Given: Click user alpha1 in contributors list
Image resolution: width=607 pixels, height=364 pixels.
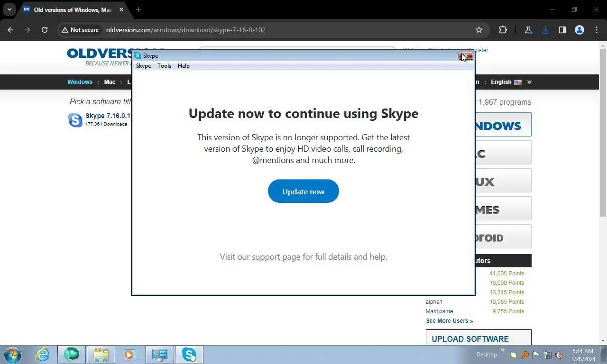Looking at the screenshot, I should pyautogui.click(x=434, y=302).
